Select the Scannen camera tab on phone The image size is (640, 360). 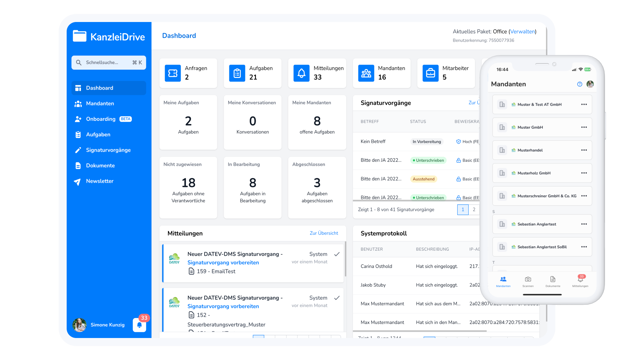pyautogui.click(x=528, y=281)
